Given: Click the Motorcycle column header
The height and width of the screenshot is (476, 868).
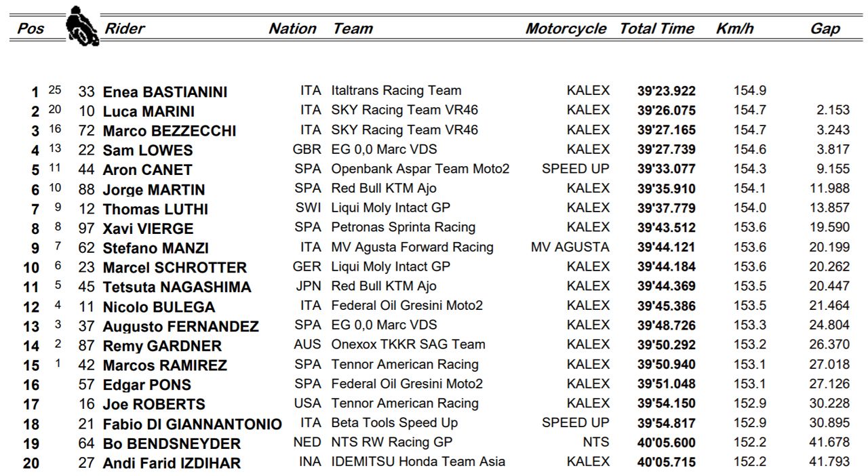Looking at the screenshot, I should pos(566,28).
